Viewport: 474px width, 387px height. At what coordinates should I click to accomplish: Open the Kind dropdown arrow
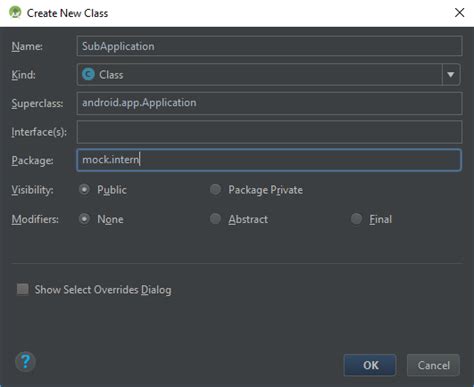point(451,74)
